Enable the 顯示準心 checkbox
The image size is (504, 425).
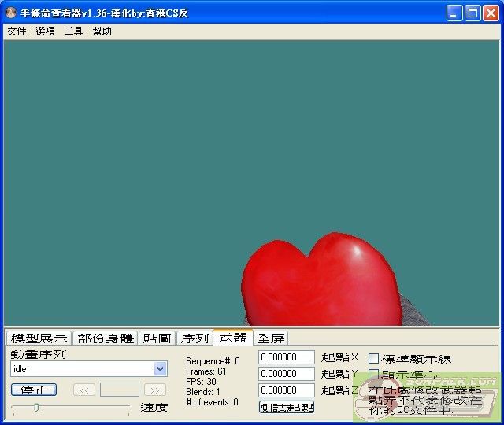[x=374, y=375]
